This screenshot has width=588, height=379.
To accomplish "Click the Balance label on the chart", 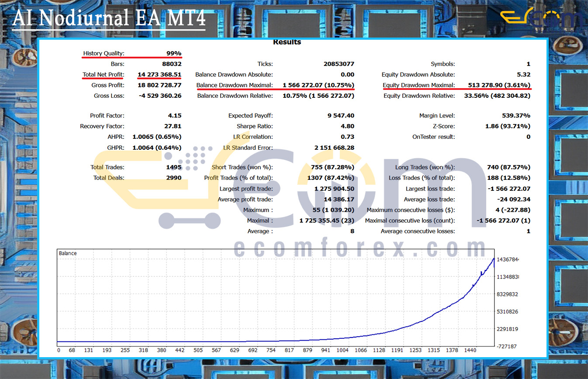I will click(68, 253).
